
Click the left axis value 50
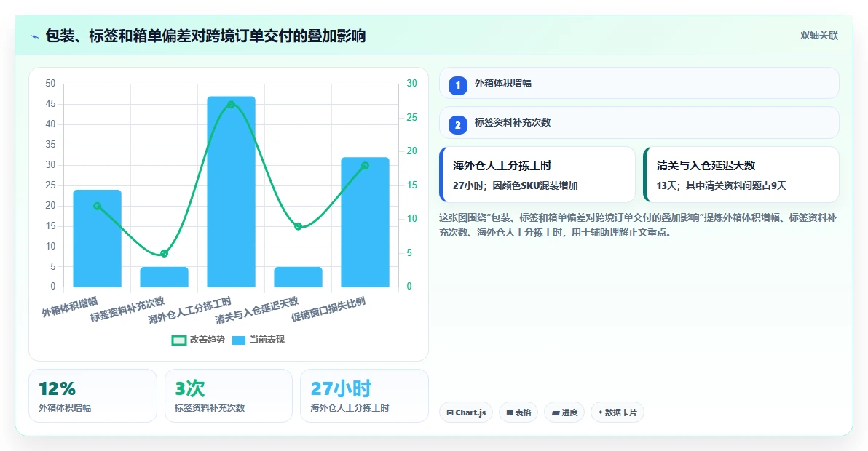point(50,84)
